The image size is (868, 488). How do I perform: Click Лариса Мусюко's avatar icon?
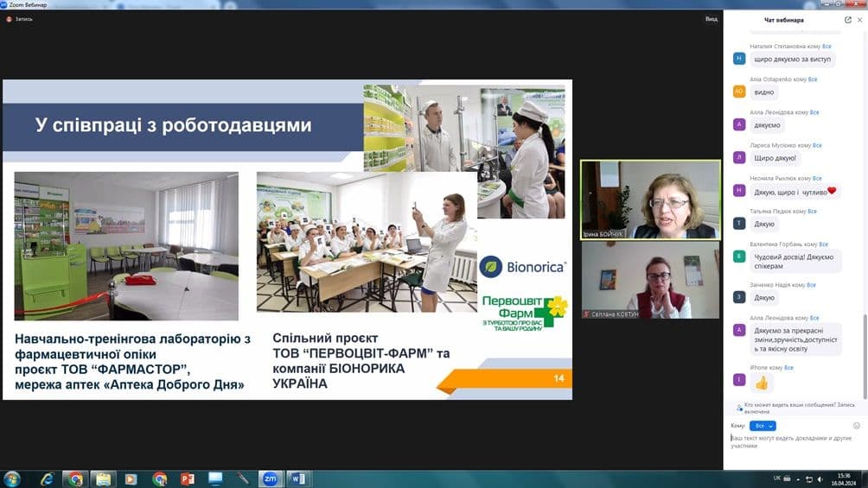739,157
